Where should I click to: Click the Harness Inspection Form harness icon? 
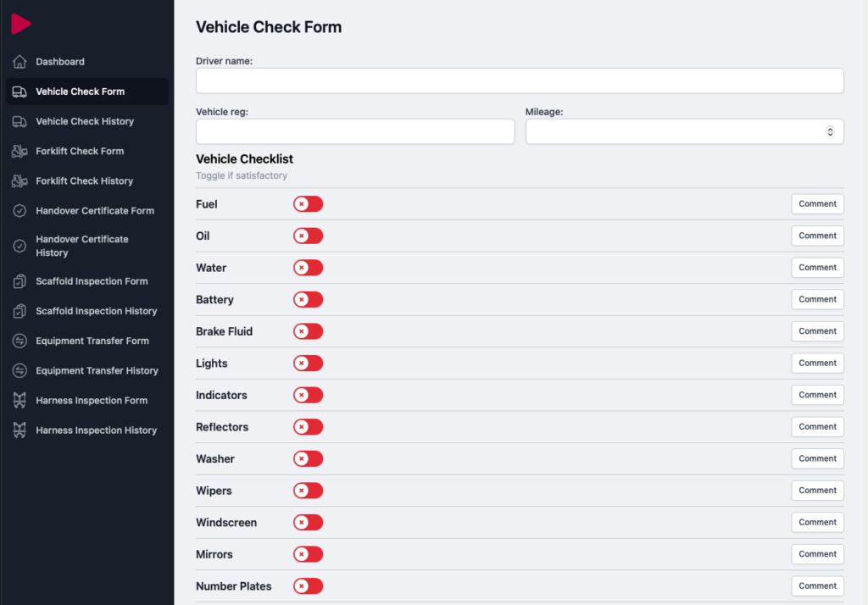tap(19, 401)
